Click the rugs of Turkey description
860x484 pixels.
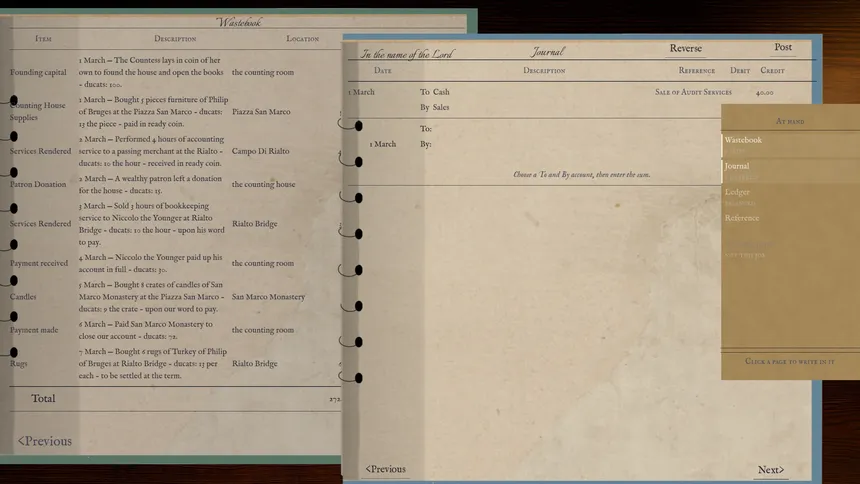click(x=152, y=364)
